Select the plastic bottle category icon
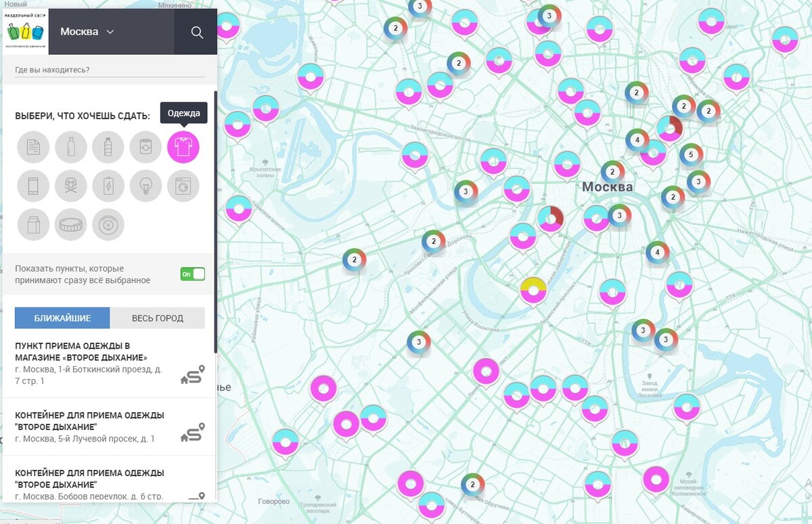The image size is (812, 524). coord(108,147)
